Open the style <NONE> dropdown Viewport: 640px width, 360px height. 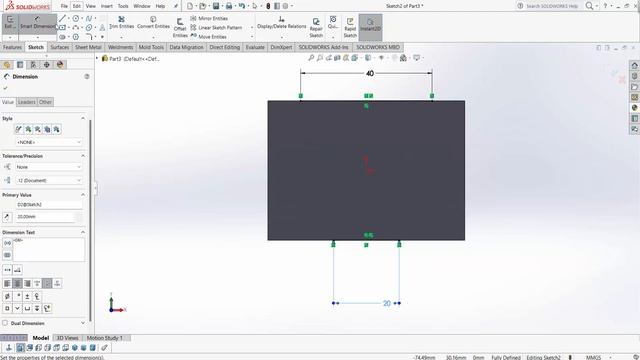coord(49,142)
